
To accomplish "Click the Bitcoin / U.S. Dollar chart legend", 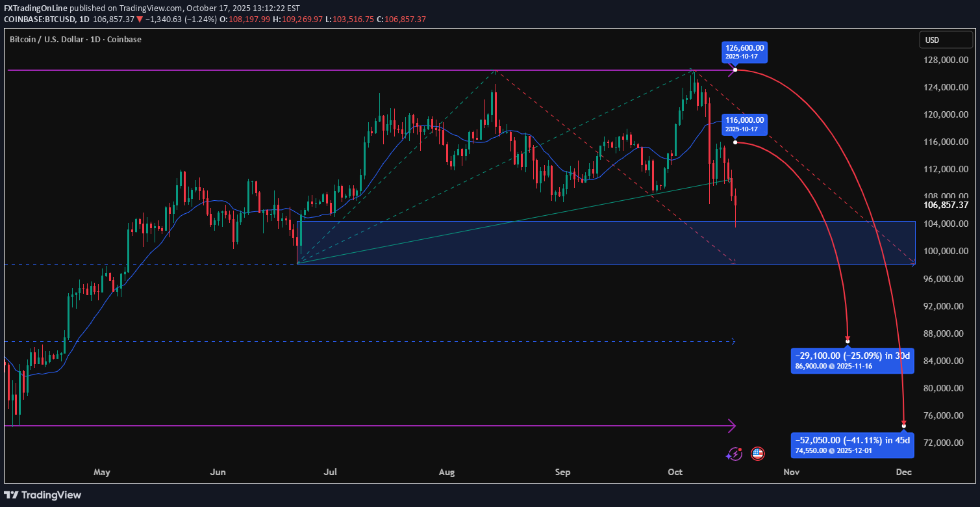I will tap(75, 39).
